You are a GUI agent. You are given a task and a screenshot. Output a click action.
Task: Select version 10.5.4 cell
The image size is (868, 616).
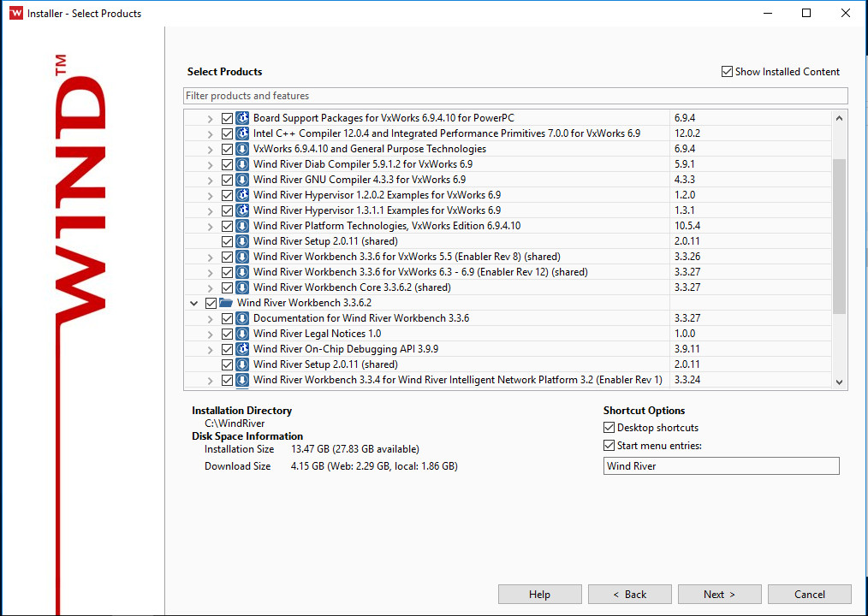[x=687, y=226]
